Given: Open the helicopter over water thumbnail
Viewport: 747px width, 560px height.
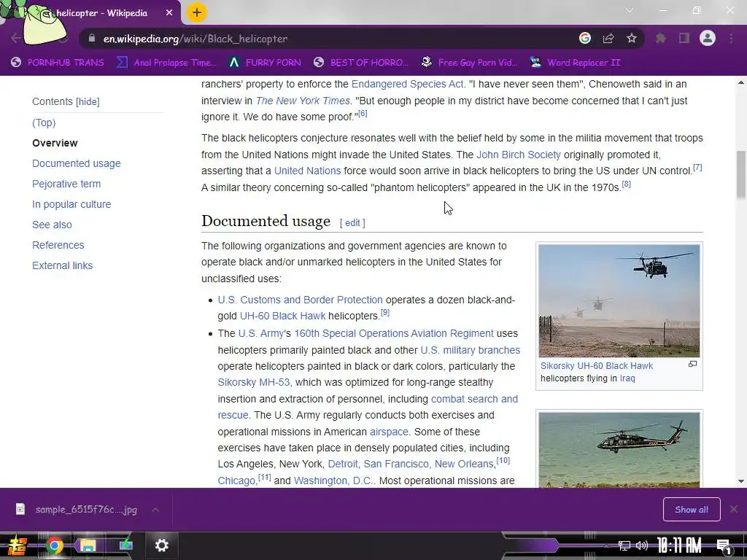Looking at the screenshot, I should pyautogui.click(x=619, y=449).
